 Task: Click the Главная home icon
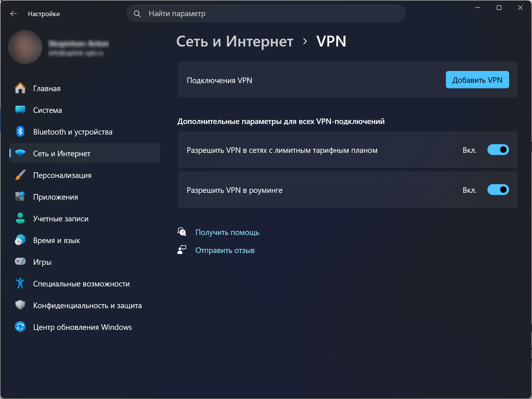click(20, 88)
